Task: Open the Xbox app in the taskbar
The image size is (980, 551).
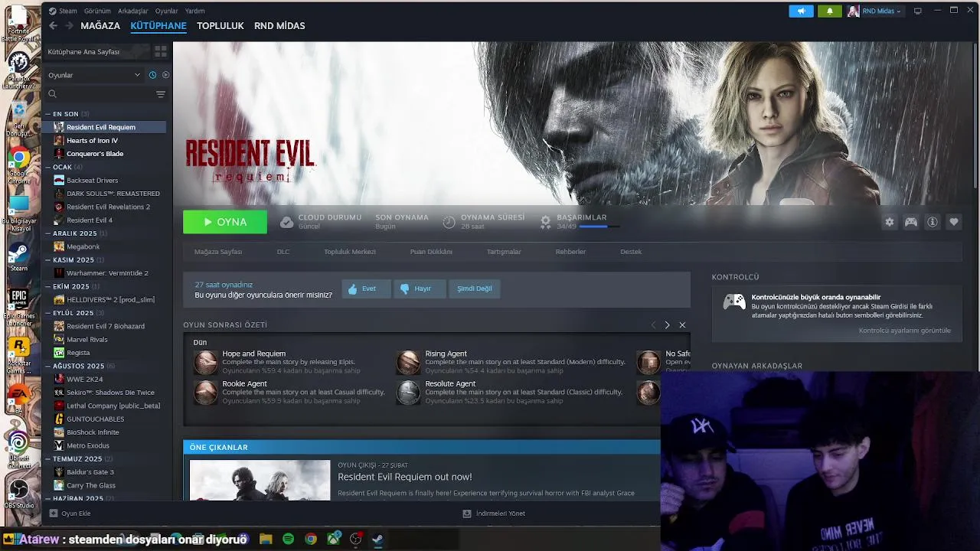Action: (x=333, y=539)
